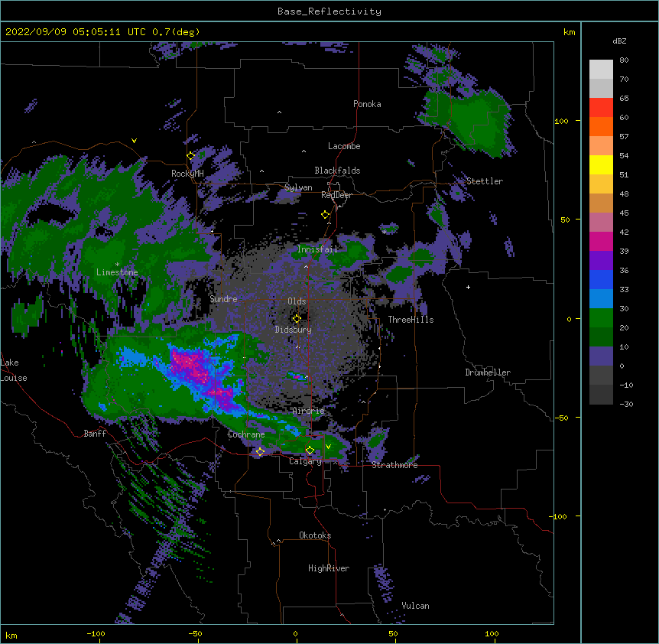Screen dimensions: 659x644
Task: Click the -30 value on the dBZ scale
Action: (626, 404)
